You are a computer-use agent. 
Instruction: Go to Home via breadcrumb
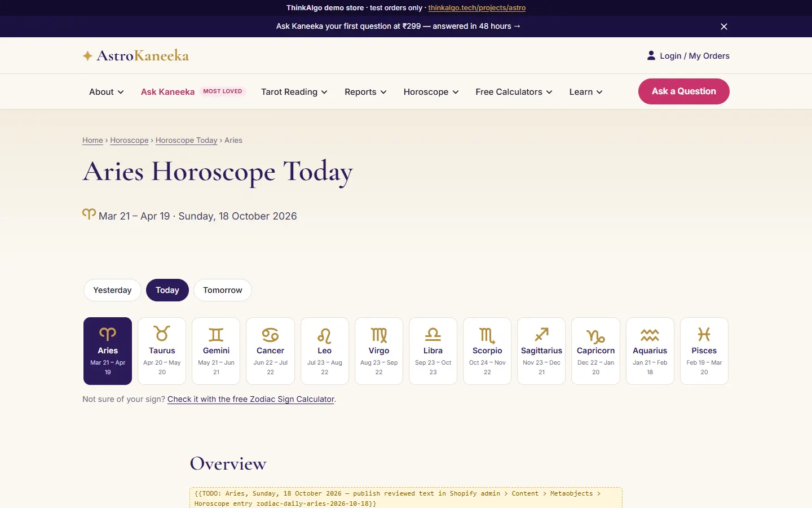92,141
